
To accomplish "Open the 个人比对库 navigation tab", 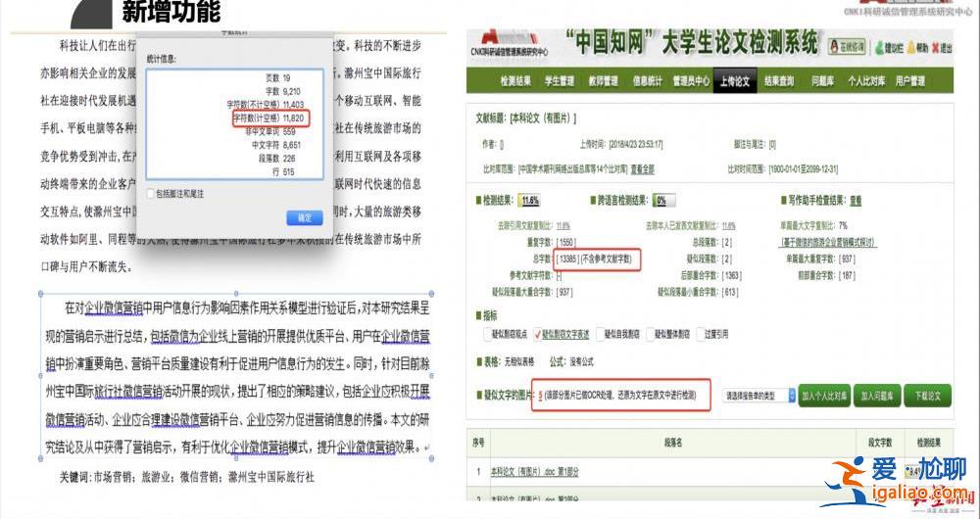I will click(x=866, y=81).
